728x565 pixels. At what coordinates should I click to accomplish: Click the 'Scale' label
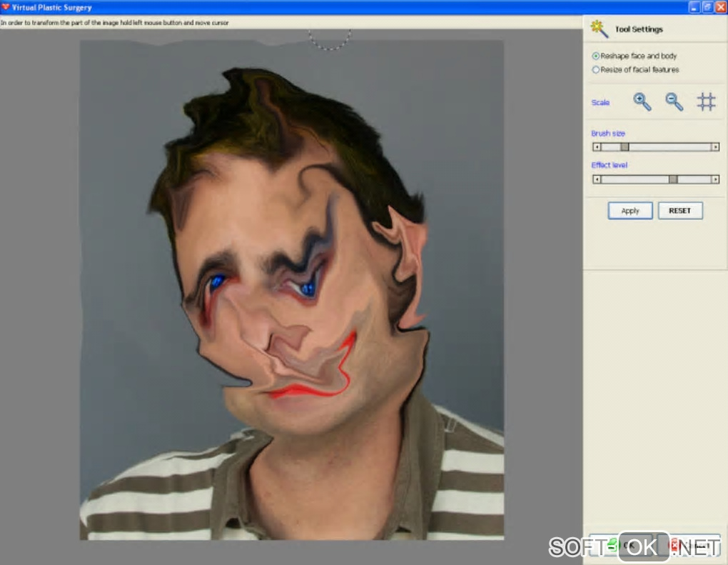[600, 102]
